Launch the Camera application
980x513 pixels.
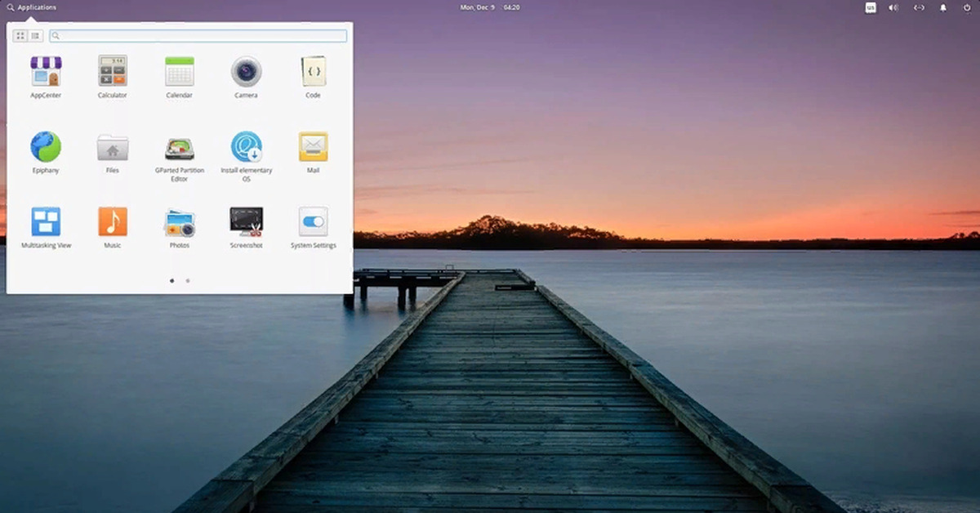pos(246,72)
